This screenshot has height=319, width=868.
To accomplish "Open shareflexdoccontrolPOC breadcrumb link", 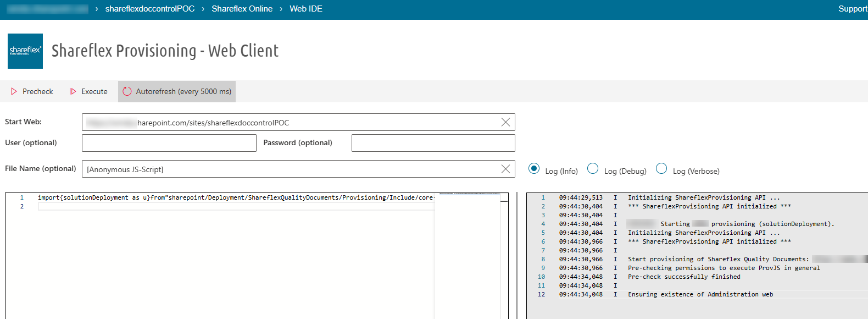I will 150,9.
